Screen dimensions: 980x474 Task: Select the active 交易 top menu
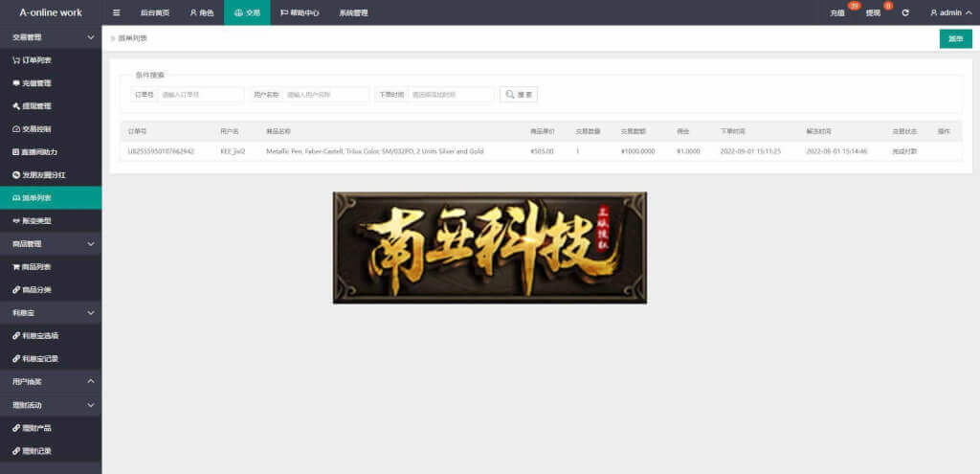247,12
